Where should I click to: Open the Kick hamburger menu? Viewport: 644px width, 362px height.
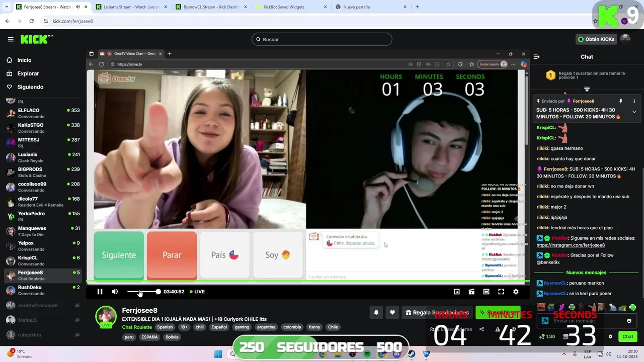(11, 39)
